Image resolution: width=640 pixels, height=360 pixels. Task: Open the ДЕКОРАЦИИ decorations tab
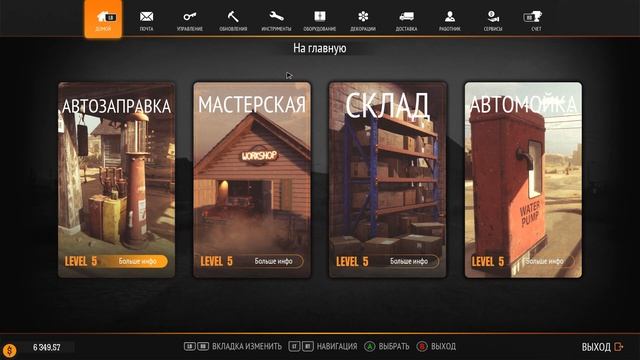pyautogui.click(x=363, y=20)
